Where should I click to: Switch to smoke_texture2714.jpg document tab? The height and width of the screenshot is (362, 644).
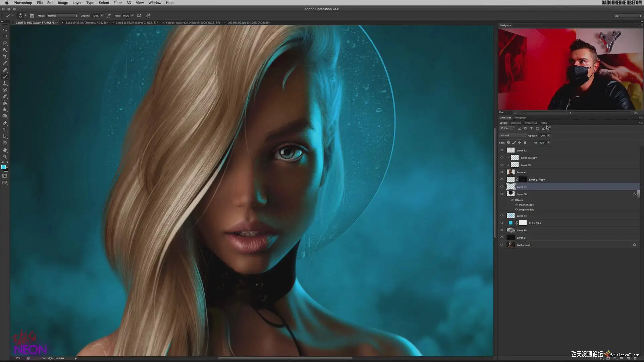(x=193, y=23)
